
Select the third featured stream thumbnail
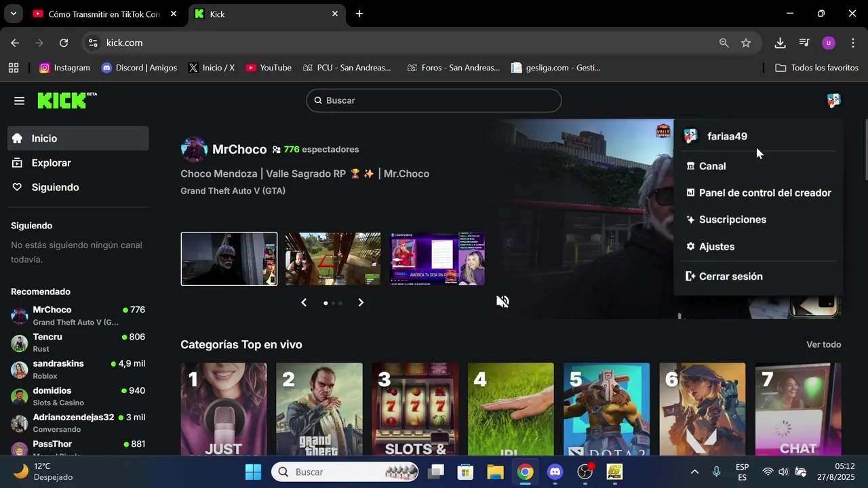tap(437, 259)
